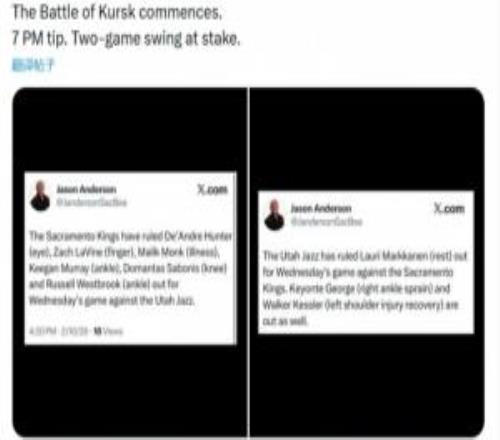Select the Jason Anderson name in the right card
This screenshot has width=500, height=440.
click(x=321, y=209)
